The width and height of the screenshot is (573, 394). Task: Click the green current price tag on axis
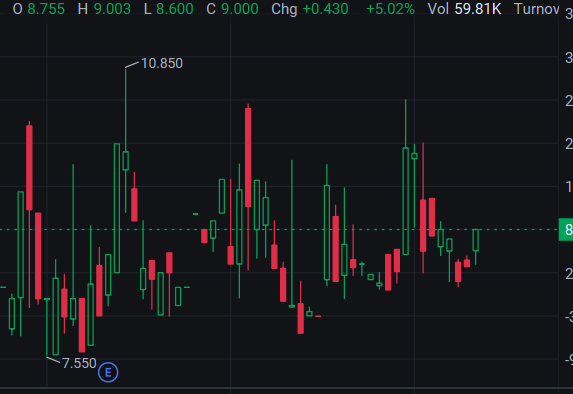(x=566, y=230)
